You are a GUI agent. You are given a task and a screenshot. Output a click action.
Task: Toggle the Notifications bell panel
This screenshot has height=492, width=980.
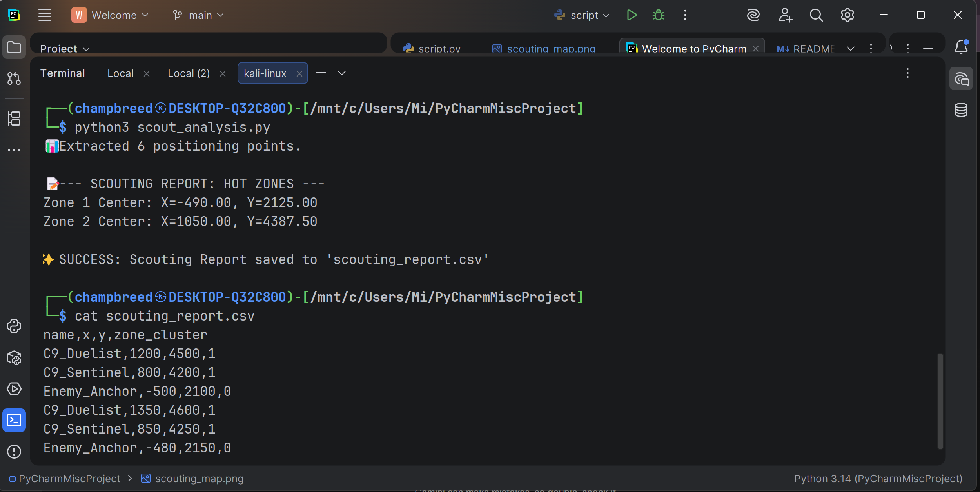[961, 47]
